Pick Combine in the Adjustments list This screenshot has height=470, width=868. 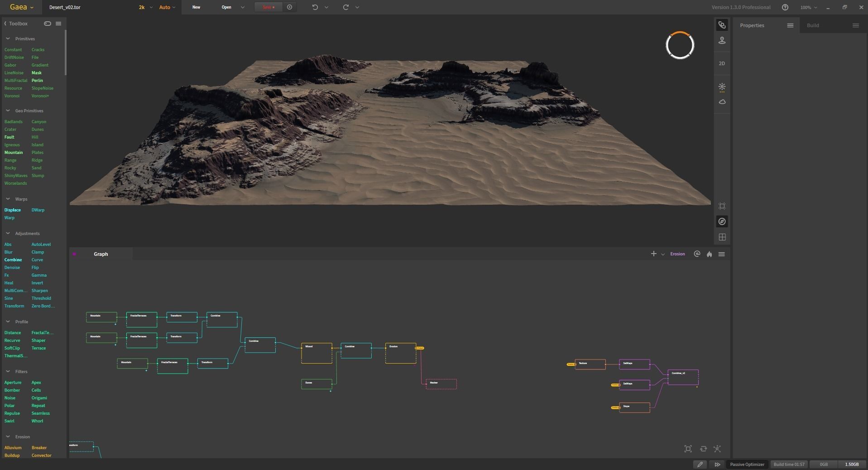coord(13,260)
